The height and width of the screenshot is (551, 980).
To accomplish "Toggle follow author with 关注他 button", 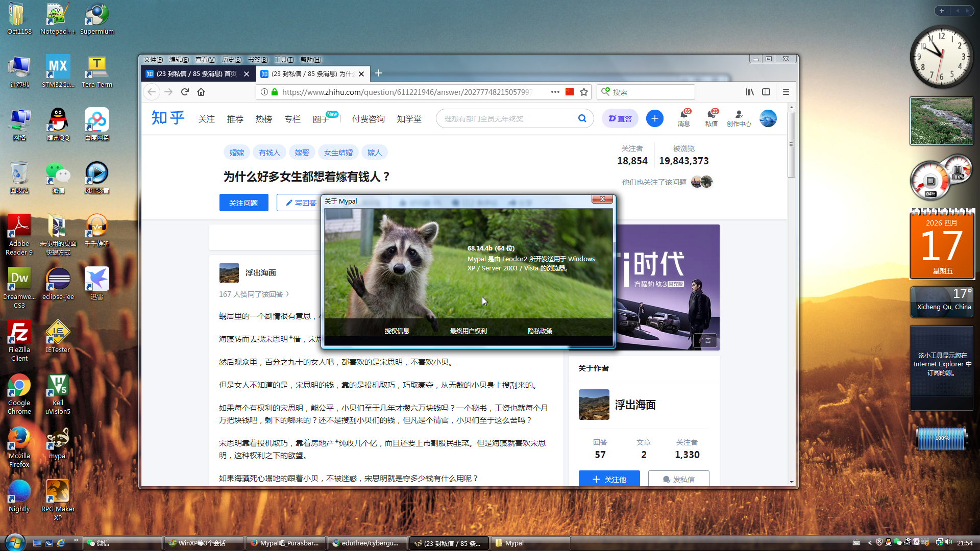I will (609, 479).
